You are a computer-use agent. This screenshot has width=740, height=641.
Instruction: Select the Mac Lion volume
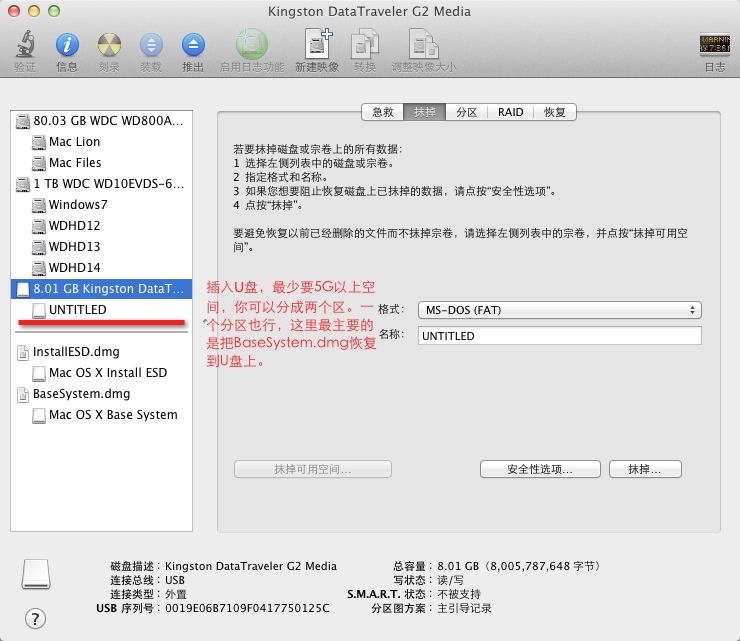click(101, 142)
